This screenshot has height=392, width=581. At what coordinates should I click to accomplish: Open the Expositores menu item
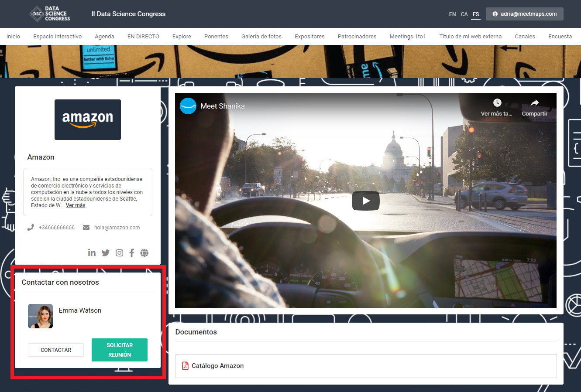309,36
